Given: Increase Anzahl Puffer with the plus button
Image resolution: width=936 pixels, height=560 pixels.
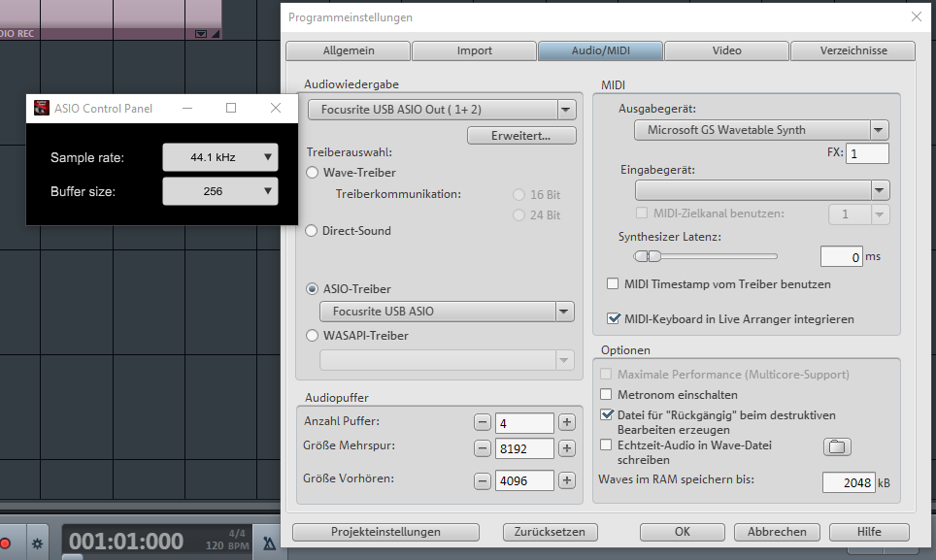Looking at the screenshot, I should (x=566, y=422).
